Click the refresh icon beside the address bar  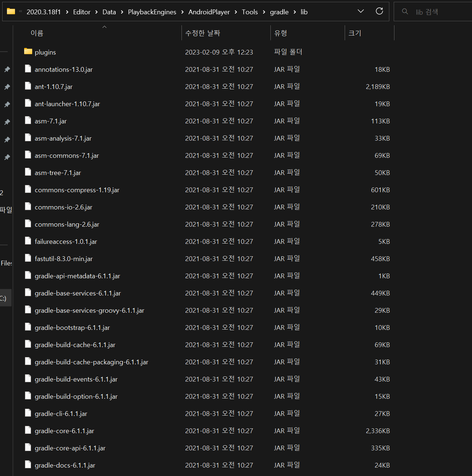(x=379, y=11)
